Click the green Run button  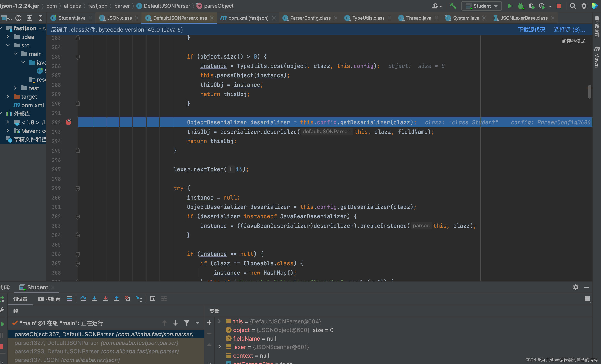pyautogui.click(x=510, y=6)
